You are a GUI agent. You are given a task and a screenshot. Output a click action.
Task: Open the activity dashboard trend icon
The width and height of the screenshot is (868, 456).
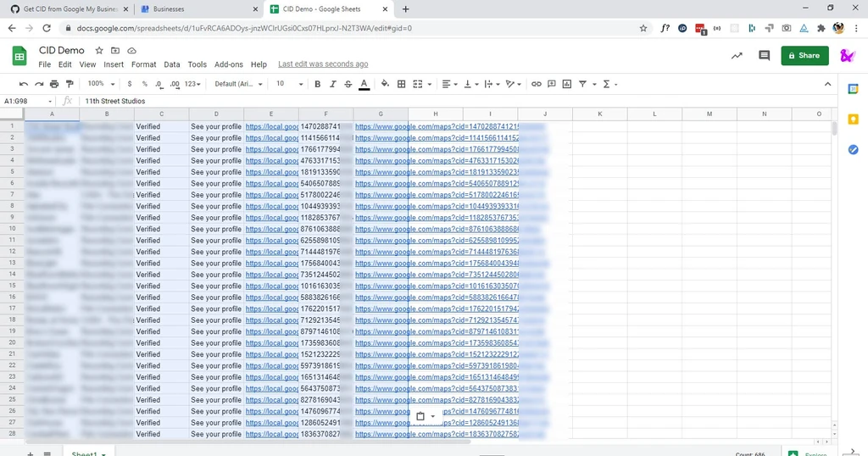click(x=737, y=55)
